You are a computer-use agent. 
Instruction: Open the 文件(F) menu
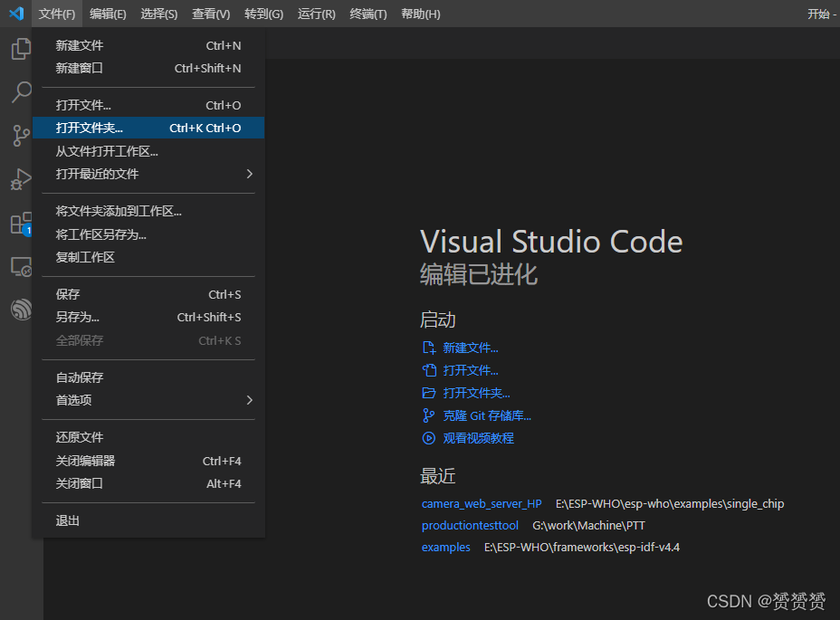pyautogui.click(x=57, y=14)
